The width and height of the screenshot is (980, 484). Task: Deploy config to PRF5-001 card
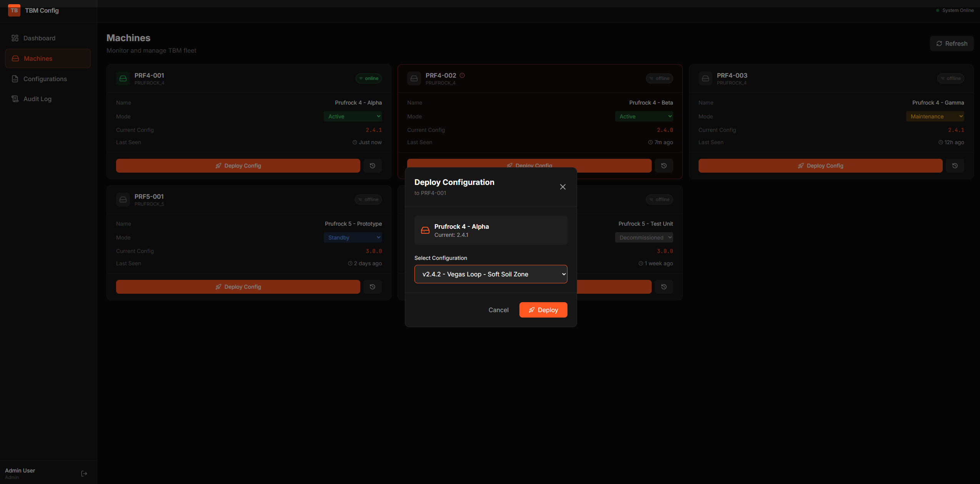click(238, 287)
